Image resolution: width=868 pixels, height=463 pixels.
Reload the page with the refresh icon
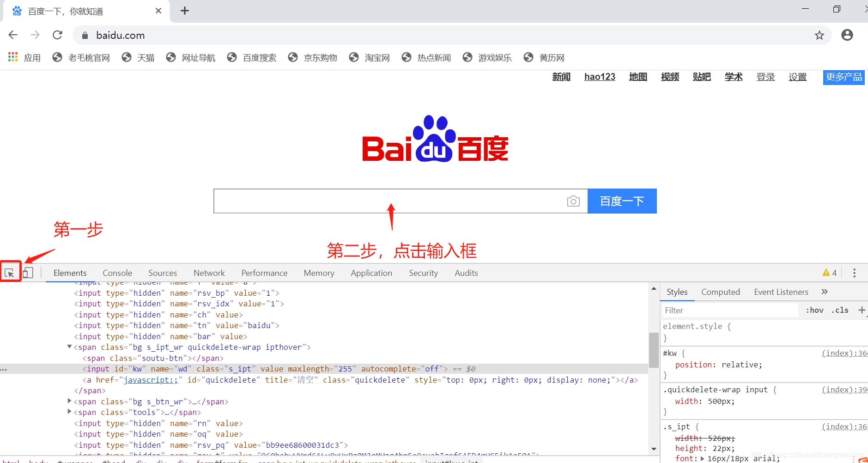click(57, 35)
